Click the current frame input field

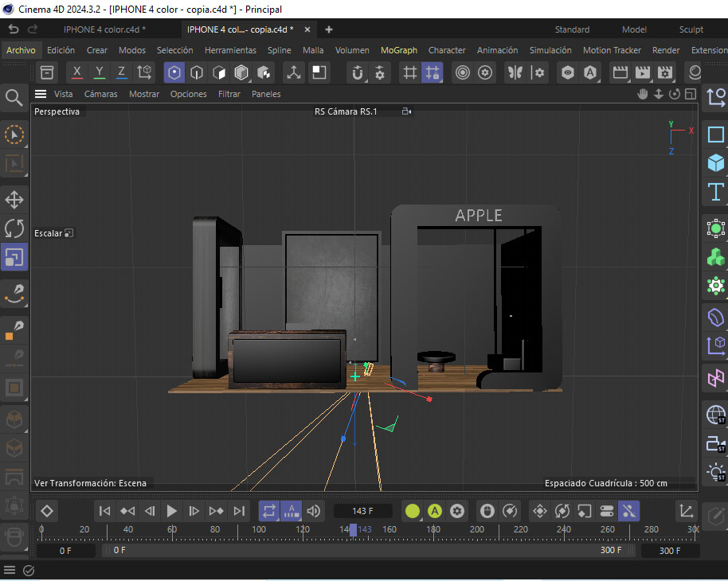pos(362,511)
